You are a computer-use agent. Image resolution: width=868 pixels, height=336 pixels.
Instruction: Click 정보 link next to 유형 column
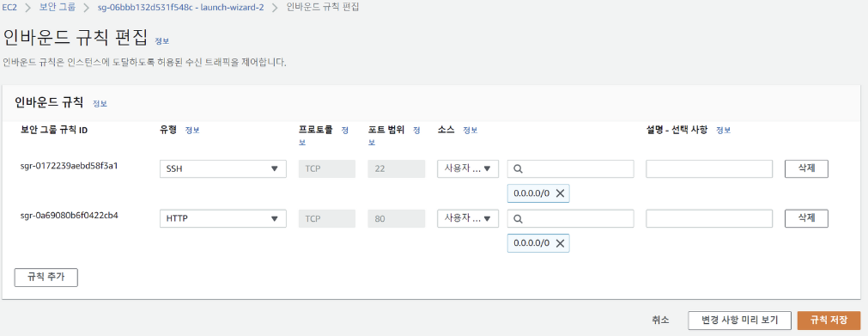tap(192, 131)
